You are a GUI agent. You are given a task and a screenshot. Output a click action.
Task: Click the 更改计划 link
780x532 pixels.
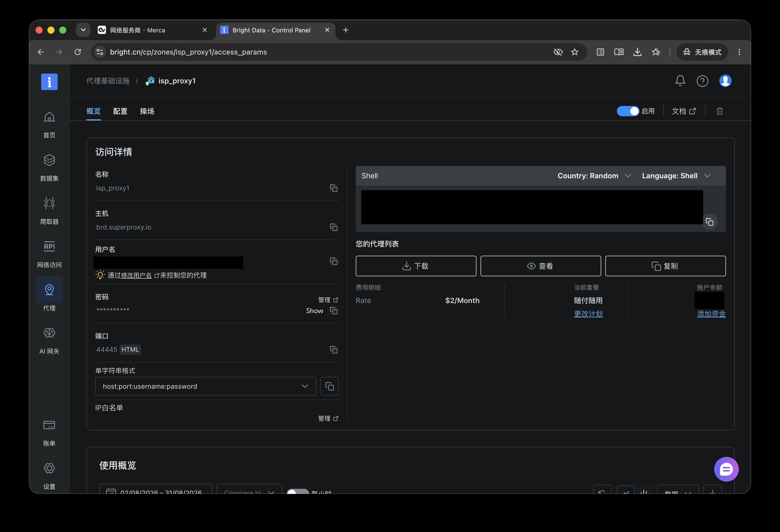click(x=588, y=314)
